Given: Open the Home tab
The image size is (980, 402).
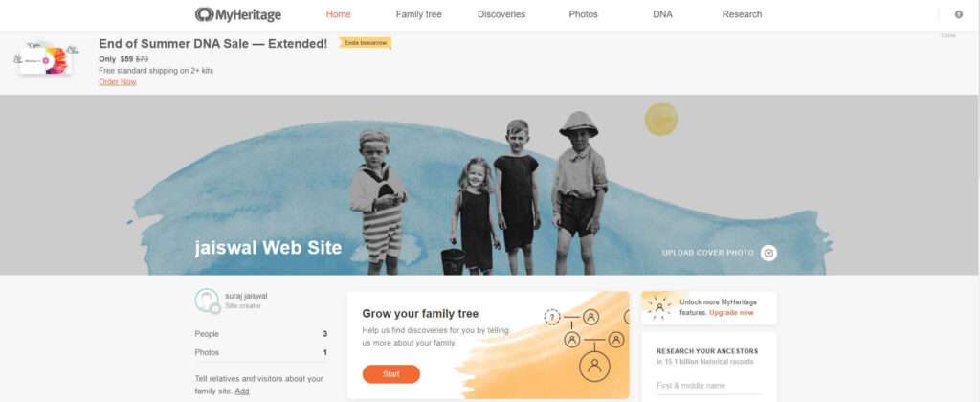Looking at the screenshot, I should coord(338,14).
